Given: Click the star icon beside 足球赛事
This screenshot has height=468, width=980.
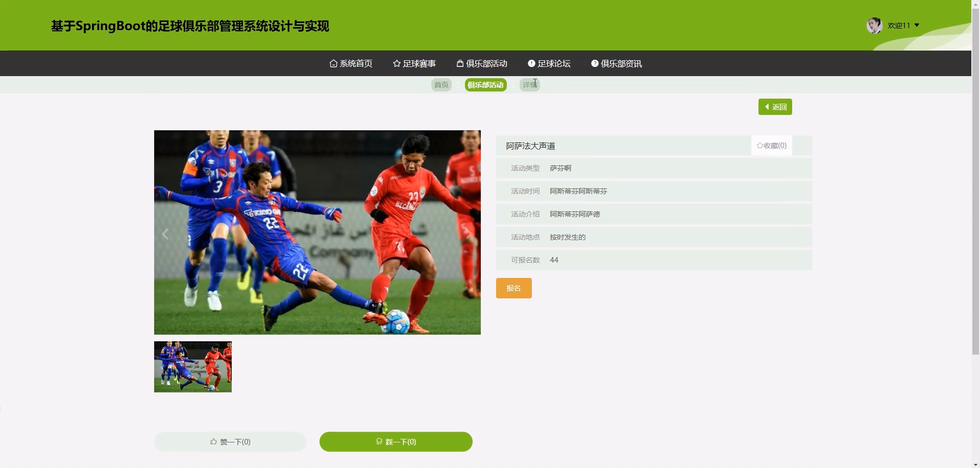Looking at the screenshot, I should 396,64.
